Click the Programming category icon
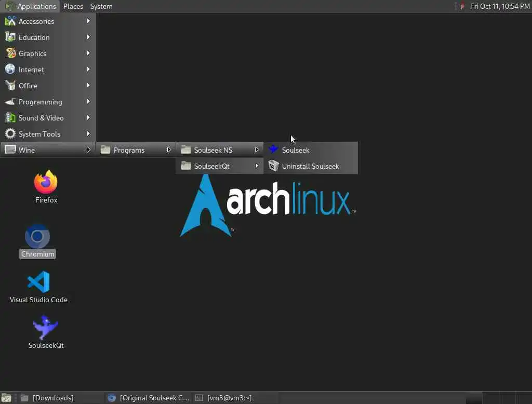 tap(10, 101)
